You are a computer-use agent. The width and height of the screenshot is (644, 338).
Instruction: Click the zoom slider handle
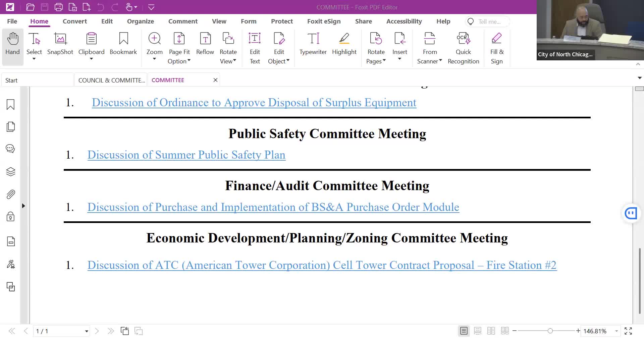[550, 331]
